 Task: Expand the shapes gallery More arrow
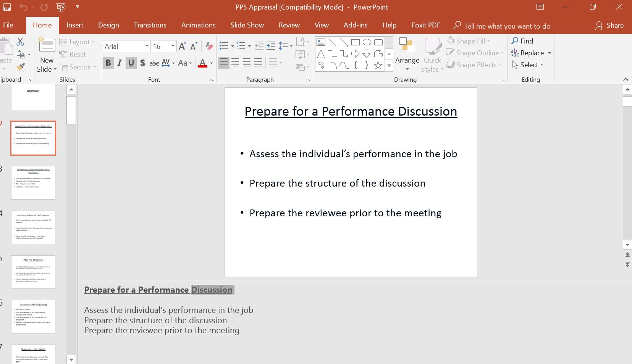tap(389, 66)
